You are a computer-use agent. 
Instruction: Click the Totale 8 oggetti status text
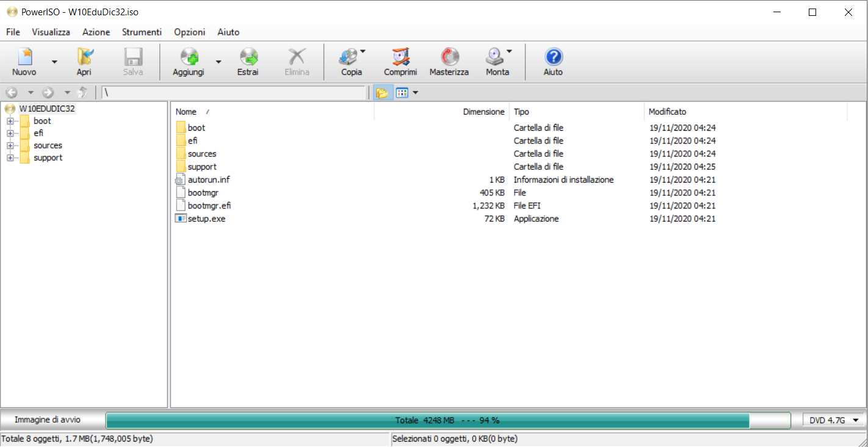click(78, 438)
